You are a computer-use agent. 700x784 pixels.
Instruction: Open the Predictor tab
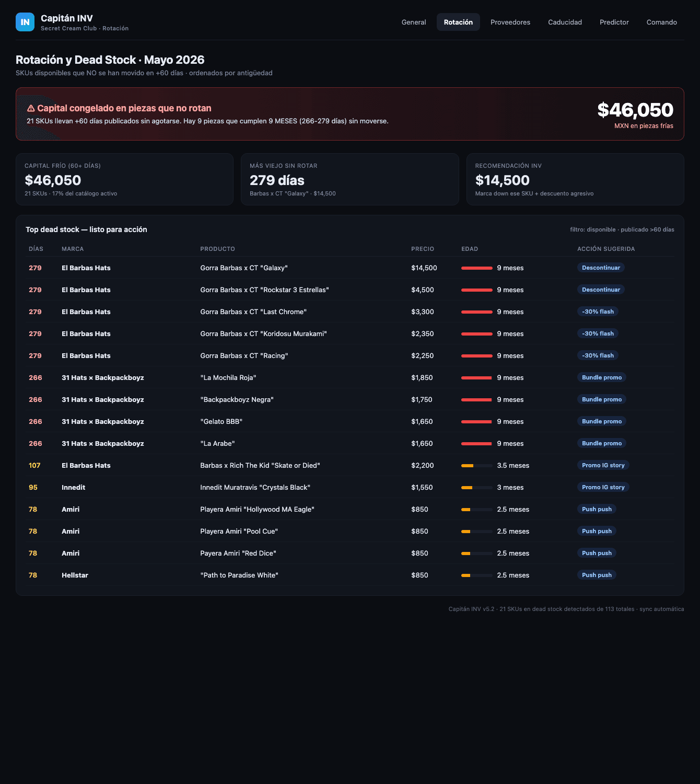coord(614,22)
